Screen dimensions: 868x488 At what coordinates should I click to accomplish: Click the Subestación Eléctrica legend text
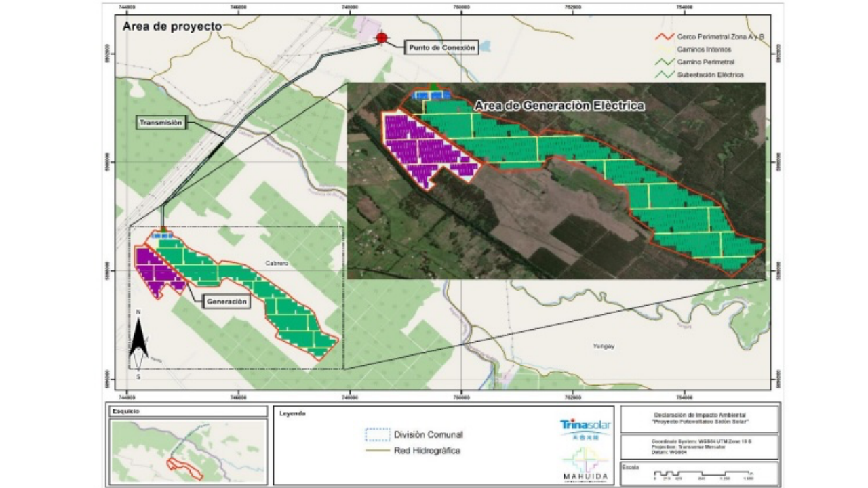tap(710, 75)
